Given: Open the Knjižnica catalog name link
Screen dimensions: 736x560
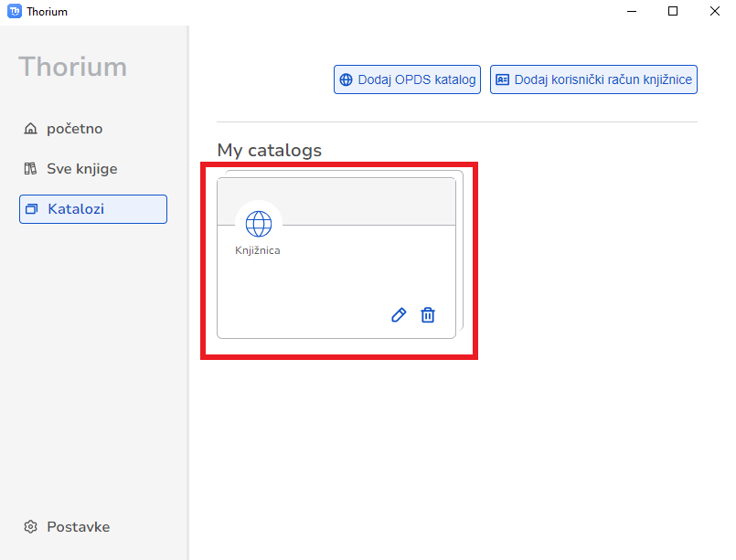Looking at the screenshot, I should pyautogui.click(x=258, y=250).
